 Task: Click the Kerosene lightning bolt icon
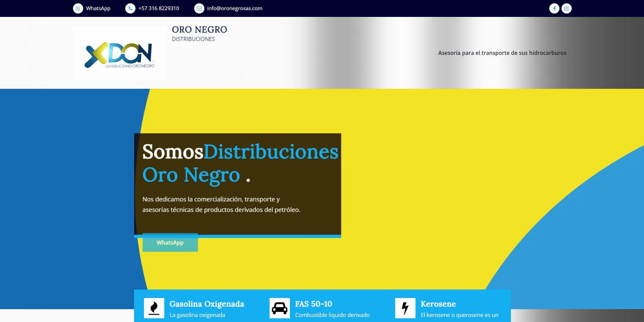[x=405, y=308]
